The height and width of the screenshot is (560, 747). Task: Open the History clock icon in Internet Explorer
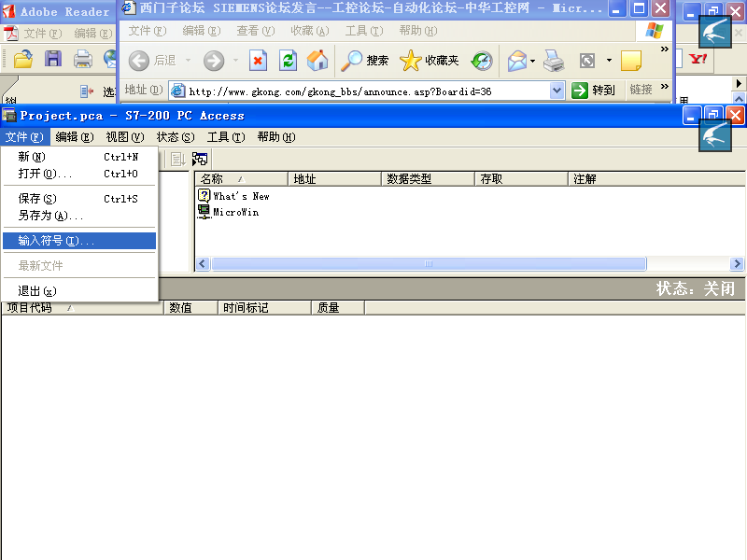click(x=482, y=61)
